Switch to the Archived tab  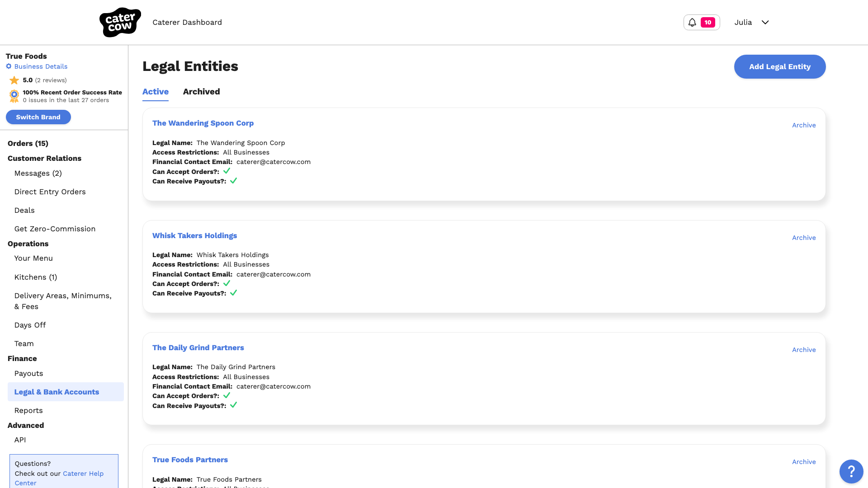click(202, 92)
